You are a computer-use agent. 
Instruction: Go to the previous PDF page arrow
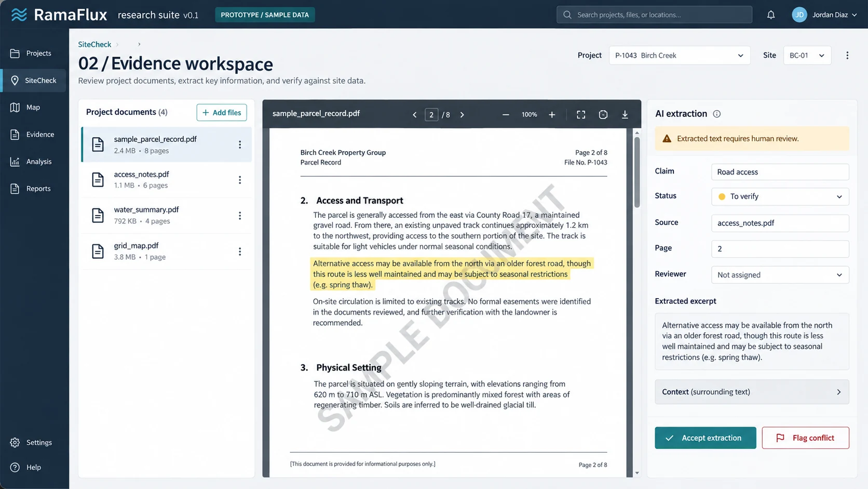[x=414, y=114]
